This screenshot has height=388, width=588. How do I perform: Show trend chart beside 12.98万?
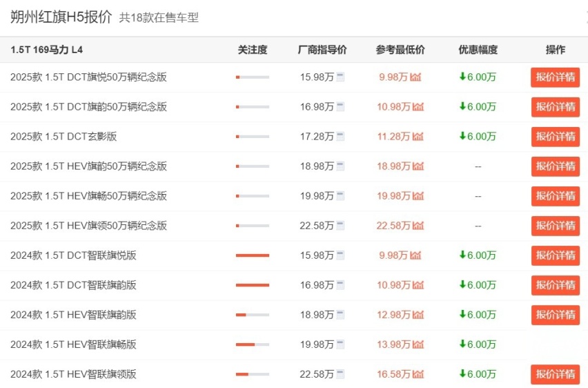(x=418, y=315)
